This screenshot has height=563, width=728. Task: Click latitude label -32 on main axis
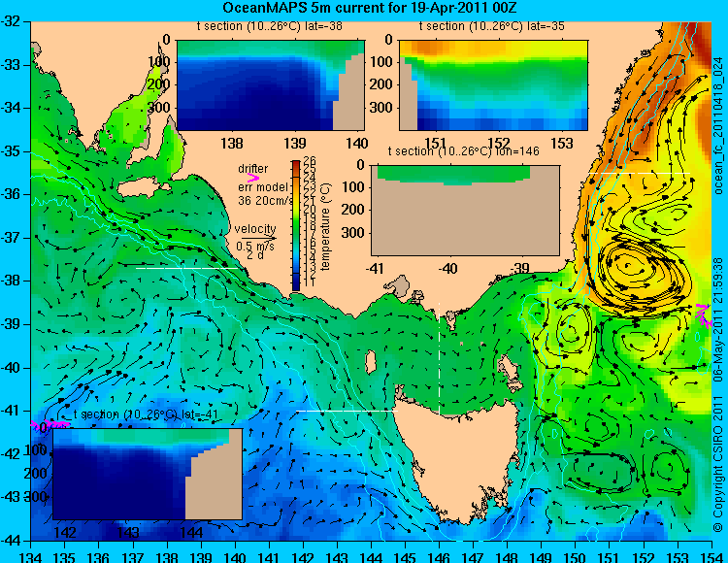(10, 21)
